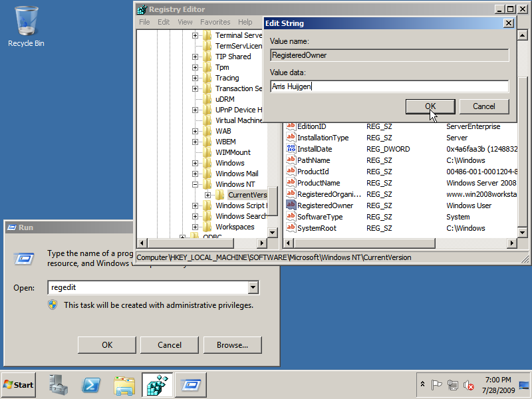Screen dimensions: 532x399
Task: Click the ProductName string value icon
Action: (291, 182)
